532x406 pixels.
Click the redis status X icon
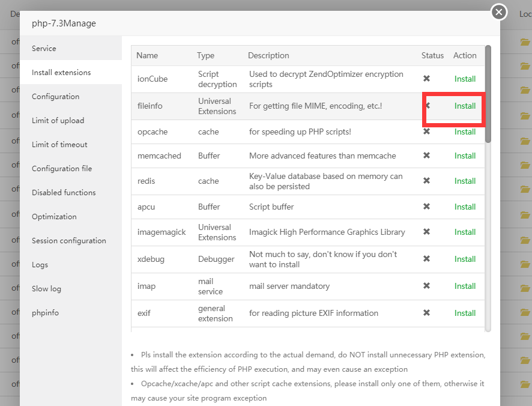click(x=426, y=181)
